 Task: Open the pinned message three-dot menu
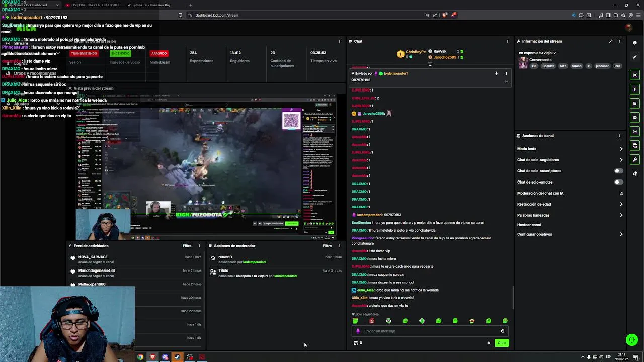[x=506, y=74]
